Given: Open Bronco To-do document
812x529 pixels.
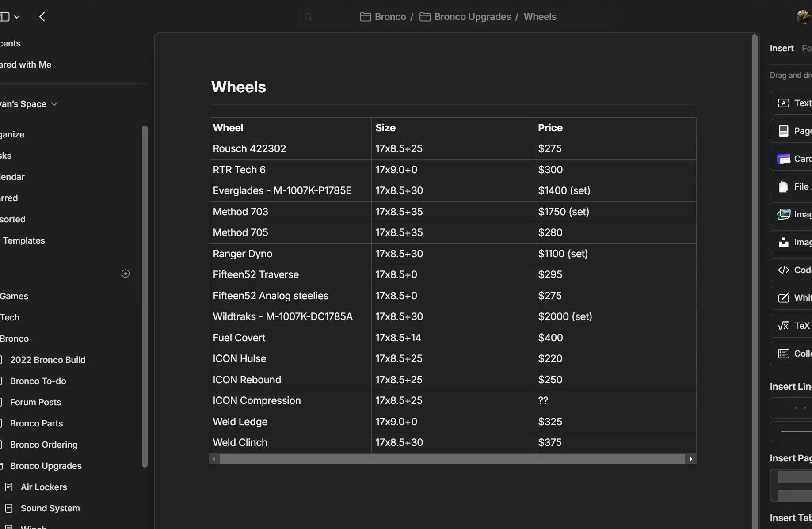Looking at the screenshot, I should [38, 381].
